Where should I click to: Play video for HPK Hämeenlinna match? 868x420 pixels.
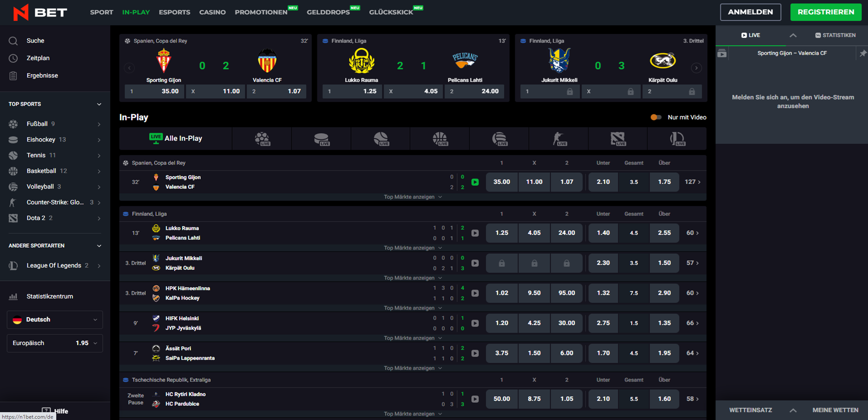[475, 293]
